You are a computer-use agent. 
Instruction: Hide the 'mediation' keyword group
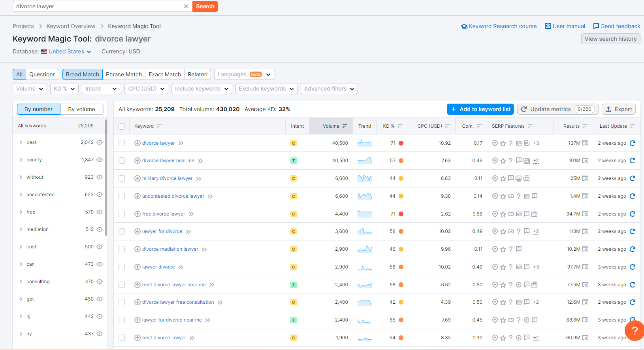pos(100,229)
